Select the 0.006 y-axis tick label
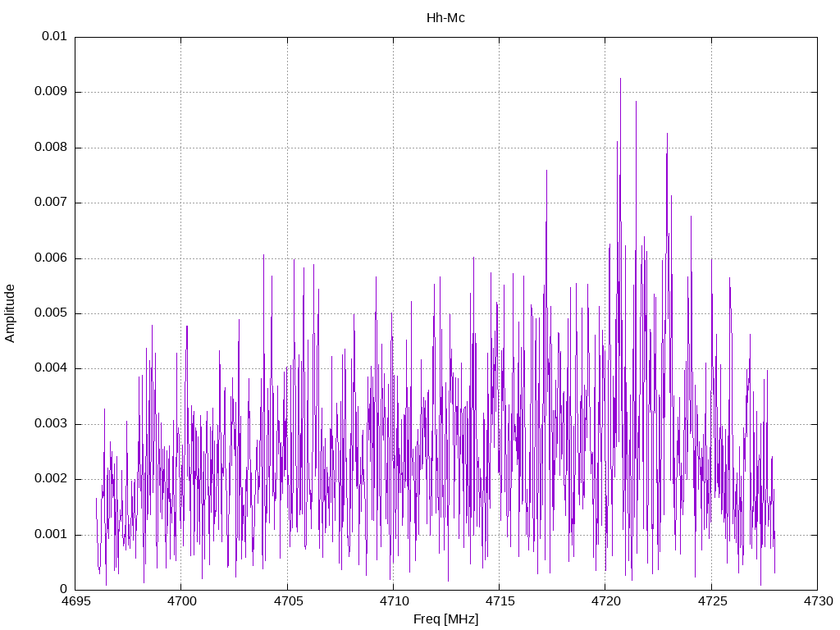This screenshot has width=840, height=630. pyautogui.click(x=51, y=258)
